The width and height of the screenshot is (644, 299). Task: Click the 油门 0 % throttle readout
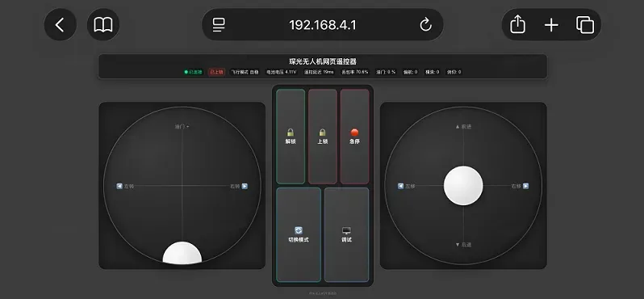pos(386,72)
